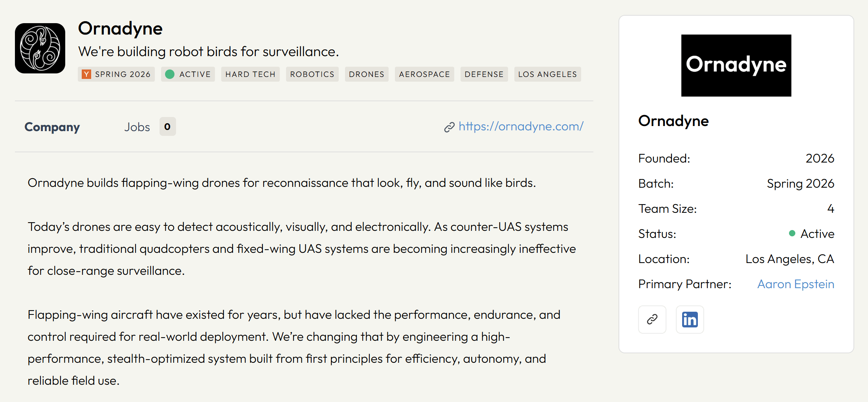Choose the Defense tag
This screenshot has height=402, width=868.
click(484, 74)
